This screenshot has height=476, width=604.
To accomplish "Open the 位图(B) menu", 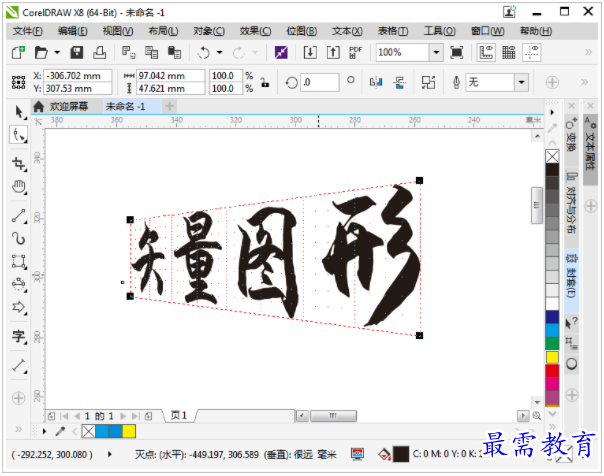I will pos(302,31).
